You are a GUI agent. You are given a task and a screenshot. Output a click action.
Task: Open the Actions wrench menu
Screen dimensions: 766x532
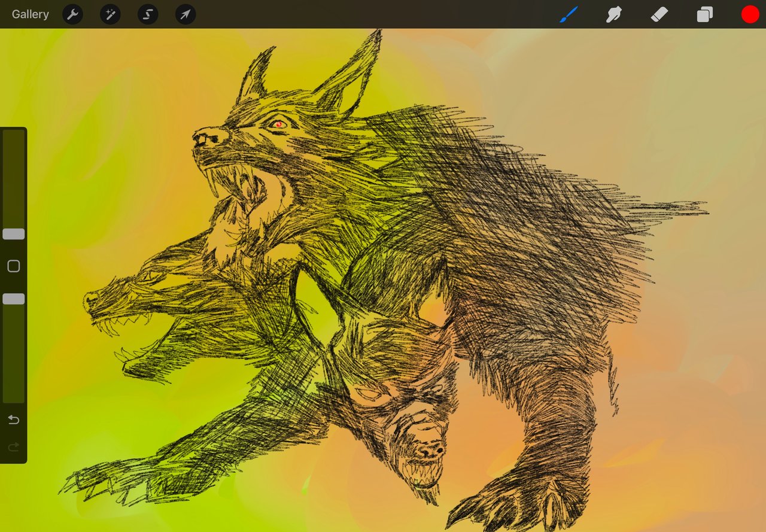[x=72, y=14]
